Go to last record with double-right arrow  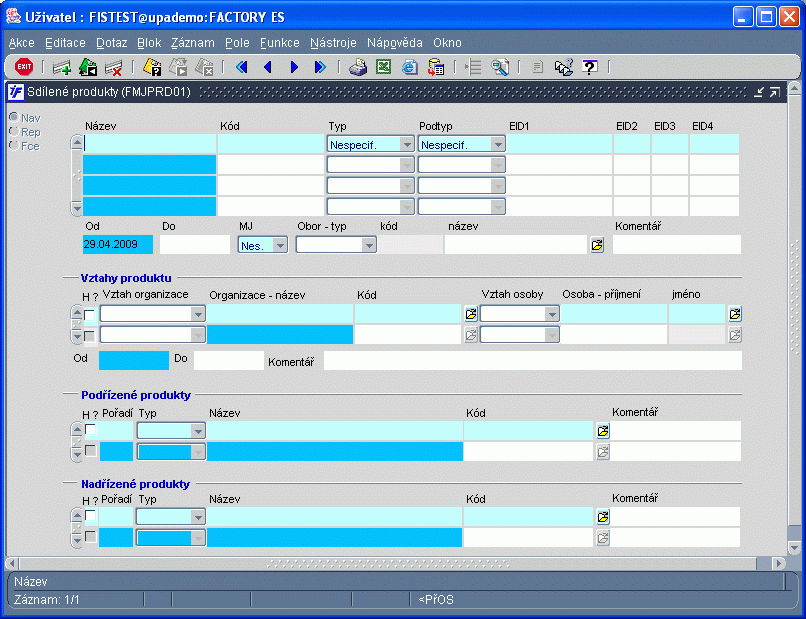click(320, 67)
